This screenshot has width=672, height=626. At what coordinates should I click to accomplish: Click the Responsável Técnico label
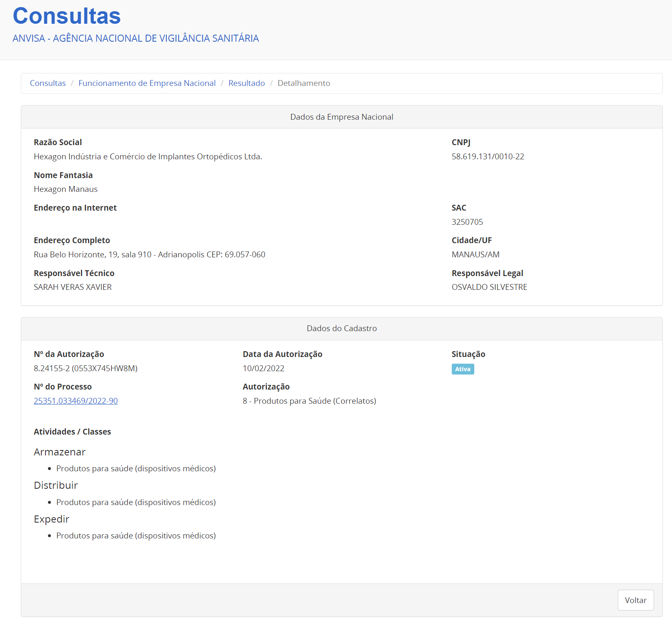pos(74,273)
